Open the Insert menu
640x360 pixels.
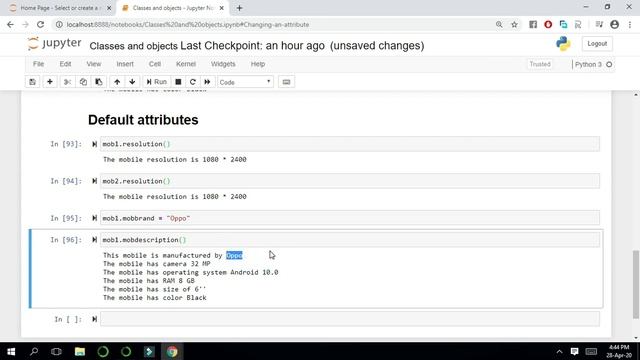click(x=125, y=64)
